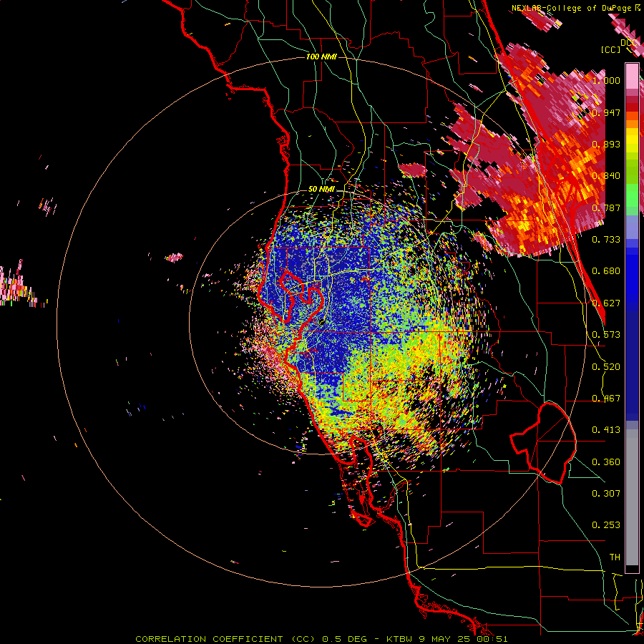This screenshot has height=644, width=644.
Task: Select the [CC] label above color scale
Action: 610,49
